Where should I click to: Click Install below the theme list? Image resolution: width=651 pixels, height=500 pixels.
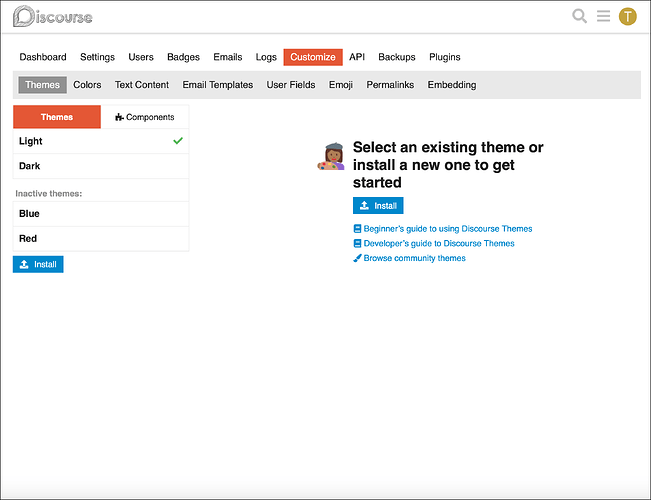[38, 264]
